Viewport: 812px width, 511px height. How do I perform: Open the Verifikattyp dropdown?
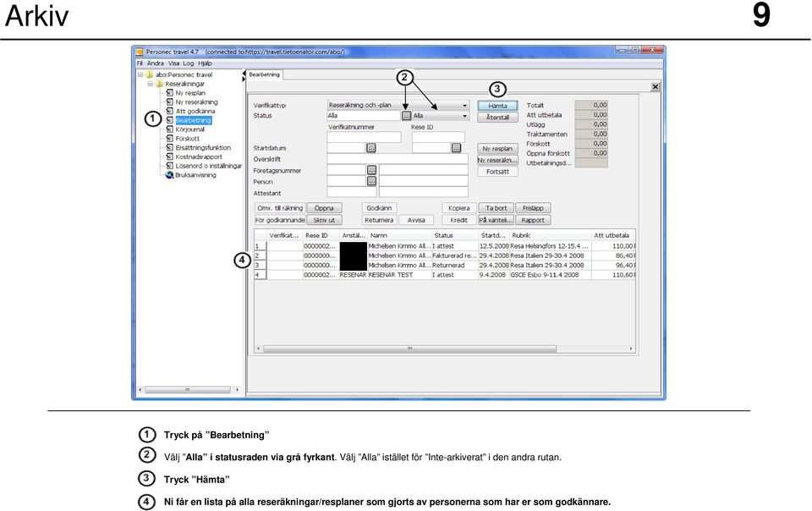coord(398,105)
